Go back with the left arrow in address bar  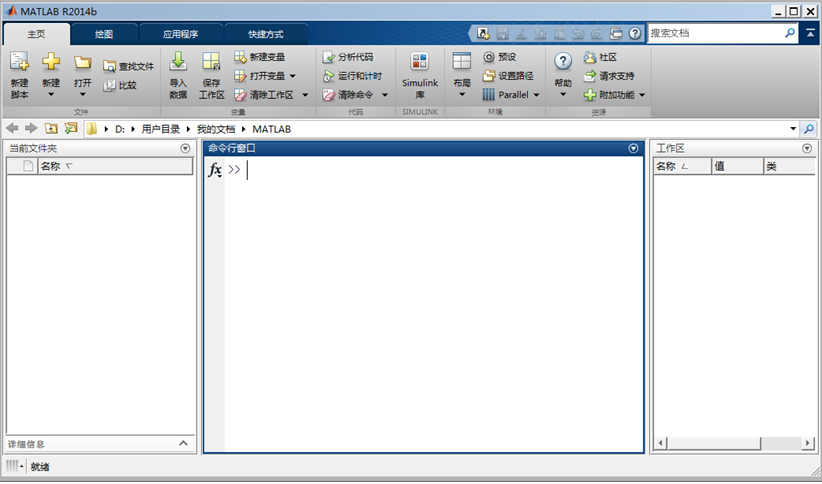click(12, 128)
